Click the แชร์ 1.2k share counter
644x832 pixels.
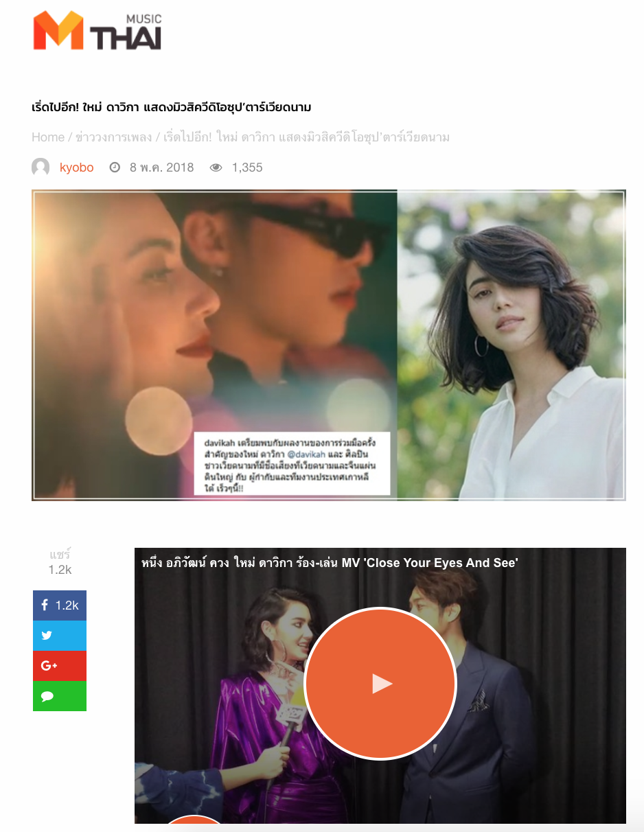60,562
